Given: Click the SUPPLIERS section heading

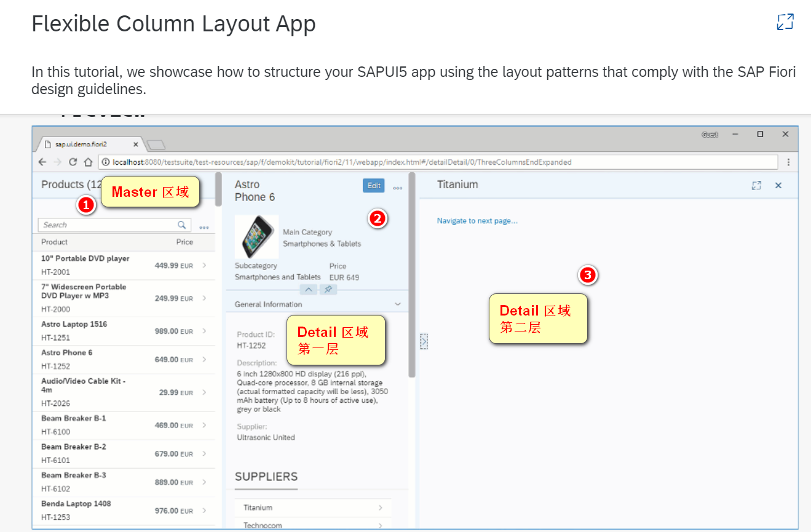Looking at the screenshot, I should (266, 477).
